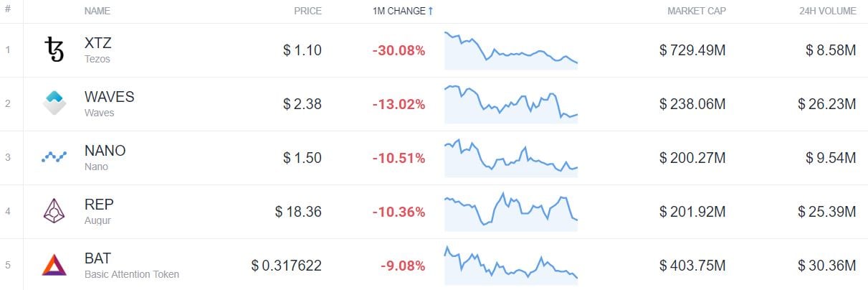Click the sort arrow next to 1M CHANGE
The height and width of the screenshot is (290, 868).
point(431,11)
